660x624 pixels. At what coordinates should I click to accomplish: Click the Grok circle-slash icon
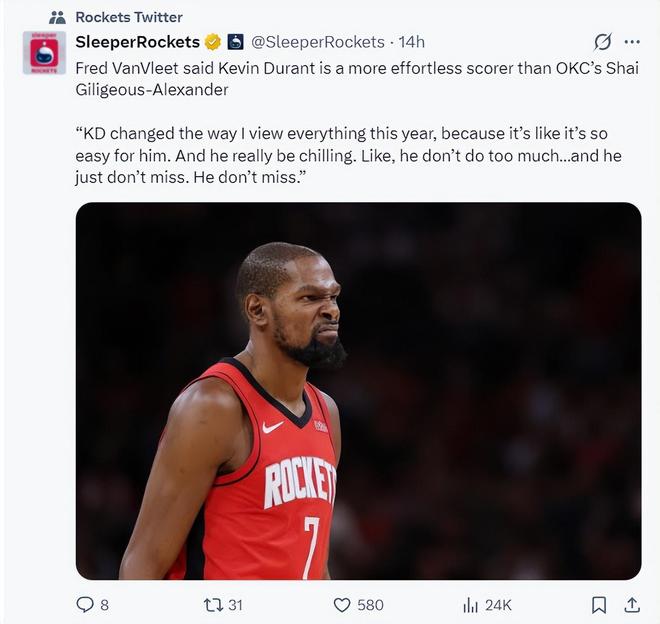click(x=602, y=42)
